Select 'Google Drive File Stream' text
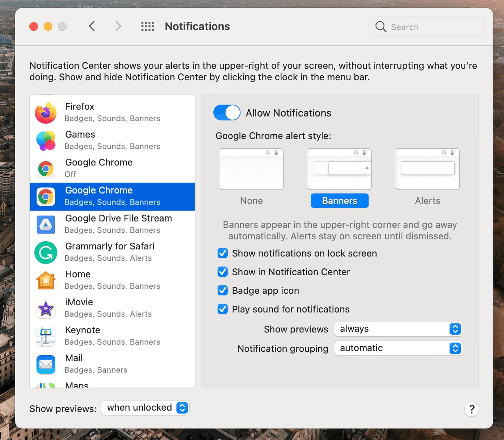The height and width of the screenshot is (440, 504). coord(118,218)
